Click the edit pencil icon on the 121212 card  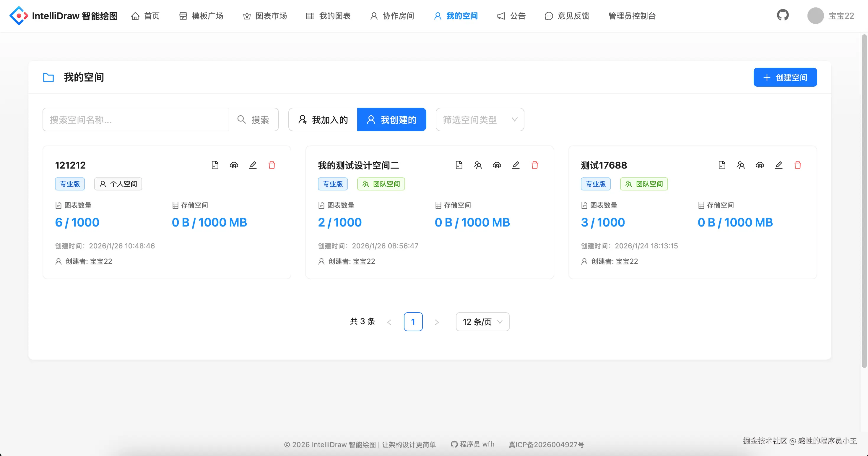click(x=253, y=165)
